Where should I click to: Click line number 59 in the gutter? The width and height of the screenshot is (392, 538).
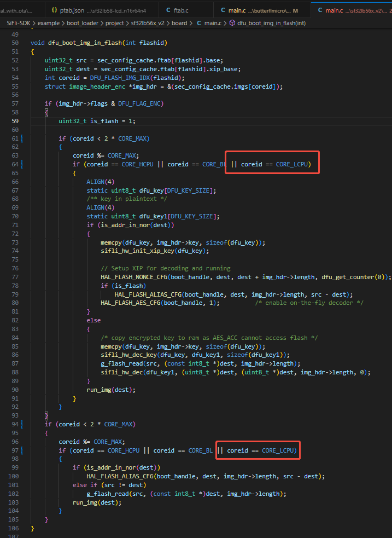click(15, 121)
